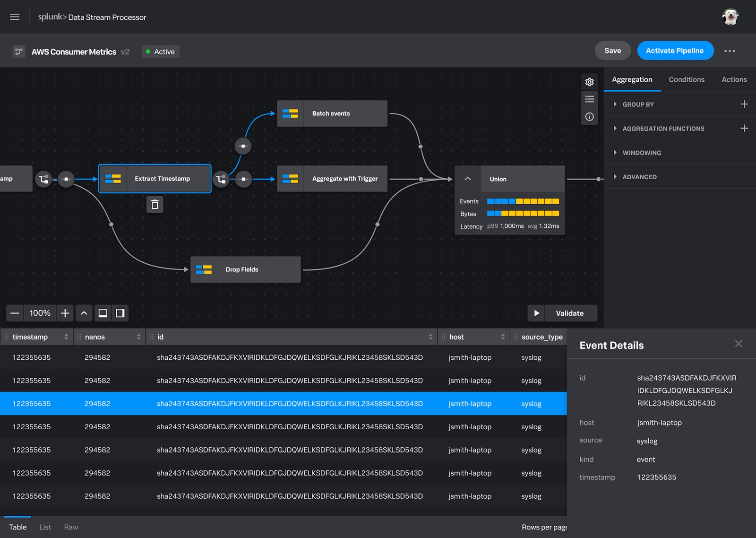
Task: Click the info icon on the canvas toolbar
Action: coord(589,117)
